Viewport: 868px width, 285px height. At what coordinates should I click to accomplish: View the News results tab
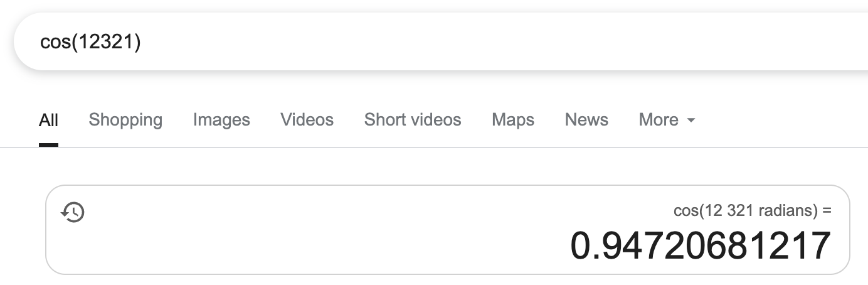click(586, 120)
